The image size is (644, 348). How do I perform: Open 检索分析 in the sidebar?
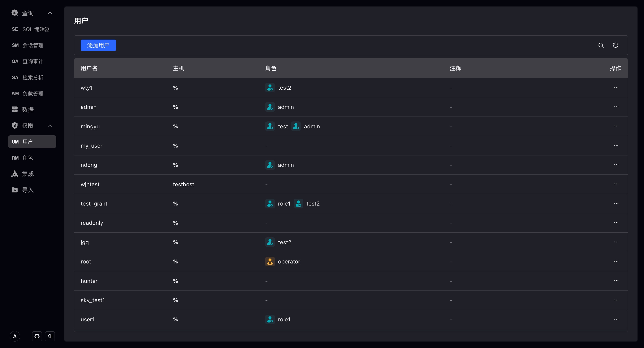coord(32,78)
